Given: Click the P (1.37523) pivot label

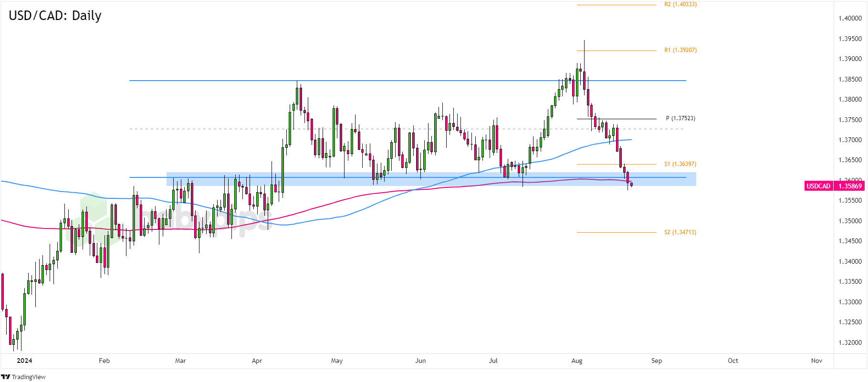Looking at the screenshot, I should [x=680, y=118].
